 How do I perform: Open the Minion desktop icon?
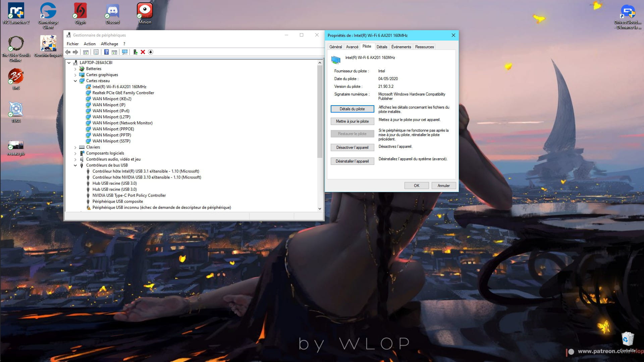[x=145, y=13]
